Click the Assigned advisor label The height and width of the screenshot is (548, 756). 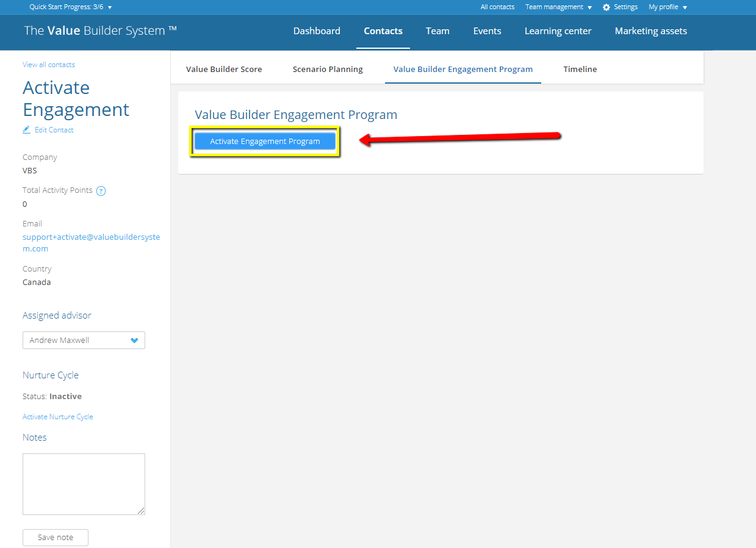point(57,315)
